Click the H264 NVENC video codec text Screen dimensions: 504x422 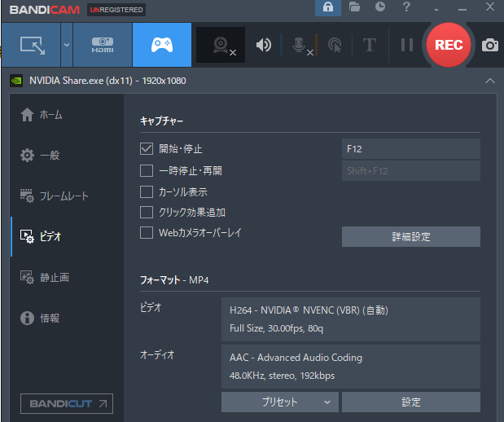[x=309, y=310]
